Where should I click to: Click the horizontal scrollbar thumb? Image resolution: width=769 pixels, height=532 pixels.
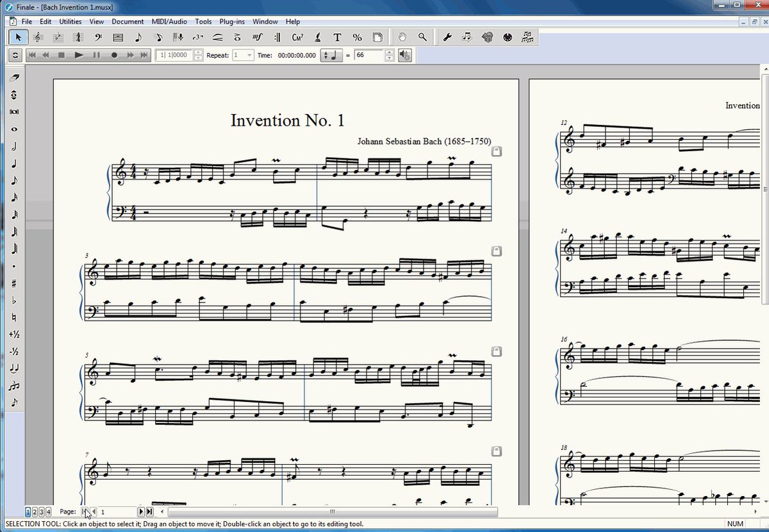coord(333,511)
